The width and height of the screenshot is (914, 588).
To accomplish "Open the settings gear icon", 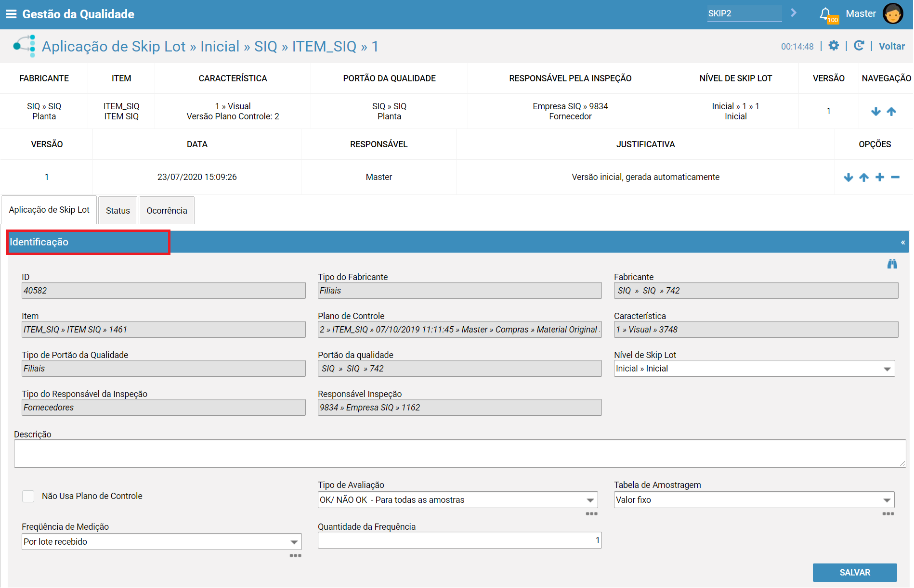I will [x=834, y=46].
